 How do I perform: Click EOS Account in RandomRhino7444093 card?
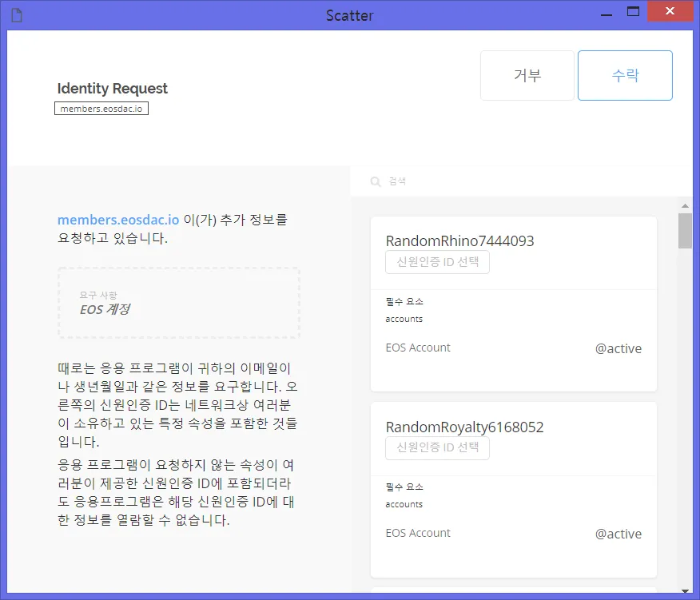418,348
